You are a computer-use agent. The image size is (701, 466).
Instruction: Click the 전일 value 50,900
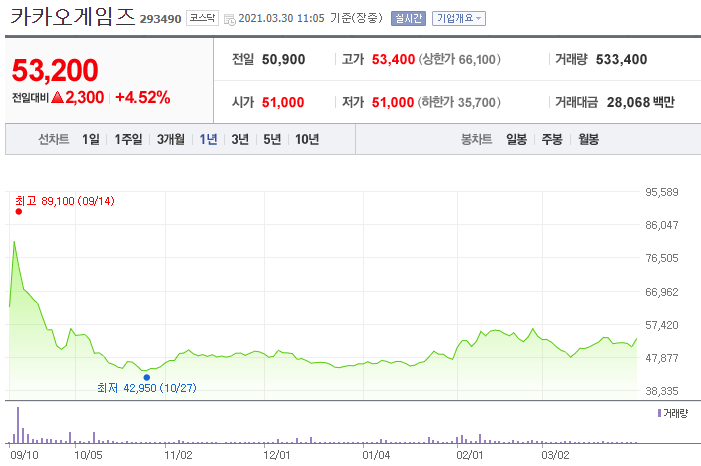pos(283,59)
